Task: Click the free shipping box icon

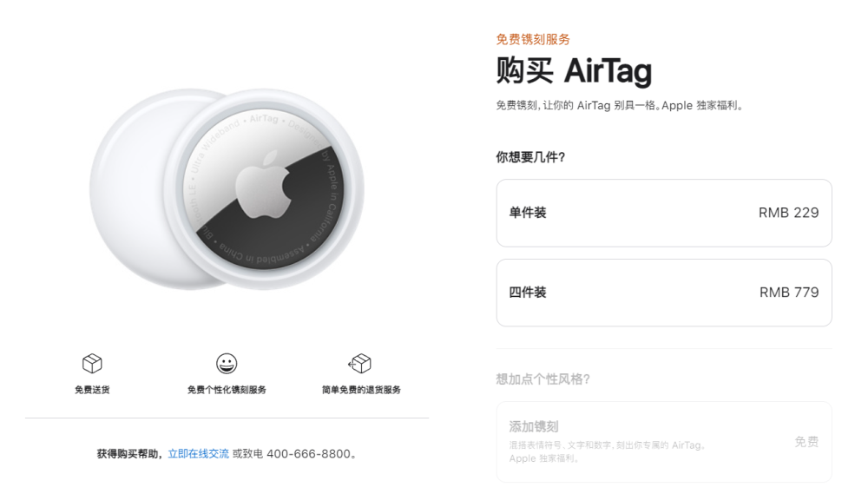Action: click(x=92, y=364)
